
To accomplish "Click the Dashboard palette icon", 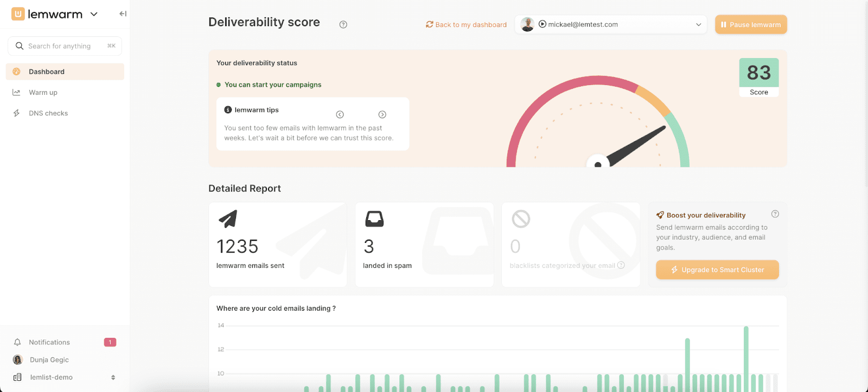I will click(x=17, y=72).
